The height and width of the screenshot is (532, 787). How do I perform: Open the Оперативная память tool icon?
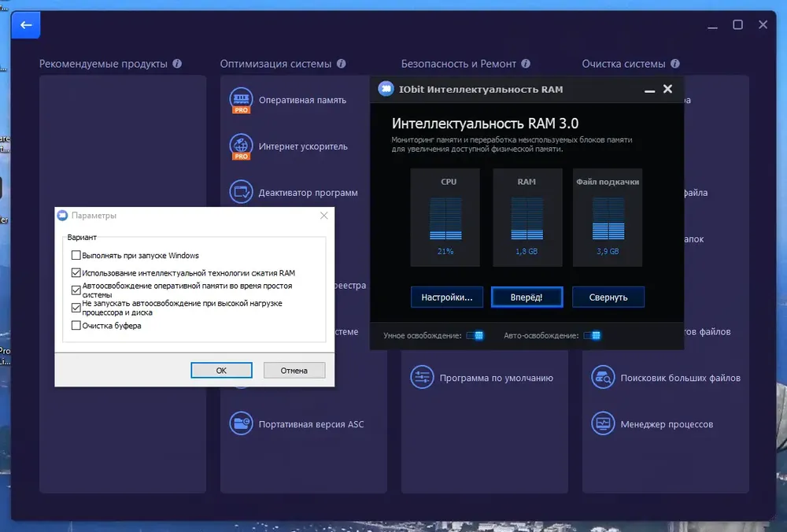point(241,99)
